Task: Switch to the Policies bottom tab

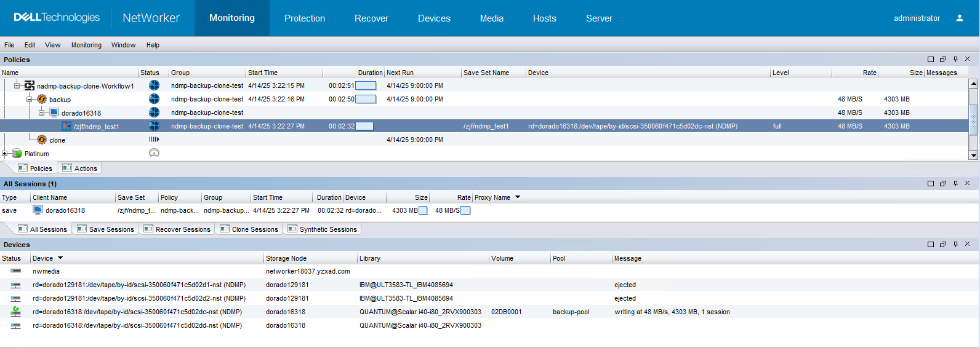Action: (x=35, y=168)
